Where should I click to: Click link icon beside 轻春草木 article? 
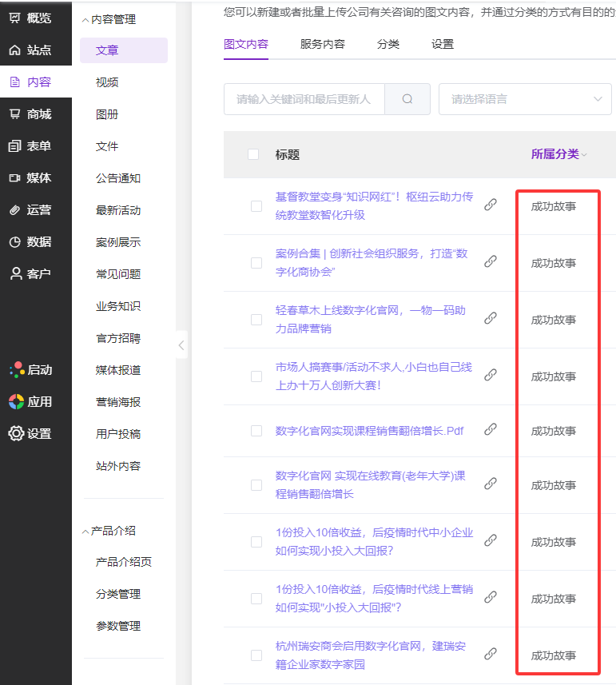tap(491, 318)
